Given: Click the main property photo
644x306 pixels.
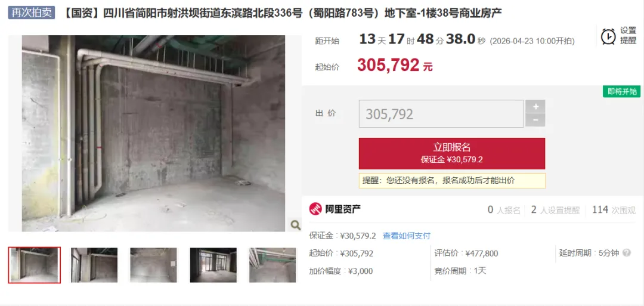Looking at the screenshot, I should point(153,134).
